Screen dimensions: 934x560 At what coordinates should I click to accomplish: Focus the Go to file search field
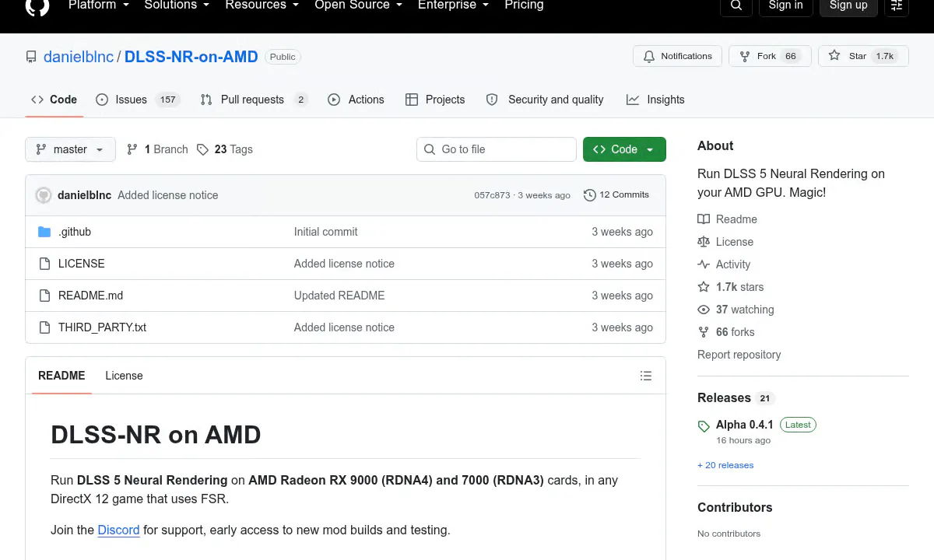497,149
